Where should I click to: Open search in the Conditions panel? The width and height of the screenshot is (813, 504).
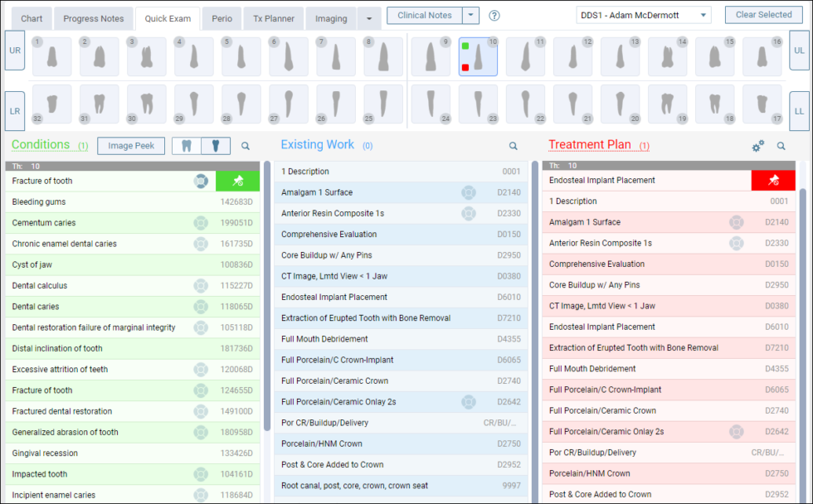coord(245,145)
